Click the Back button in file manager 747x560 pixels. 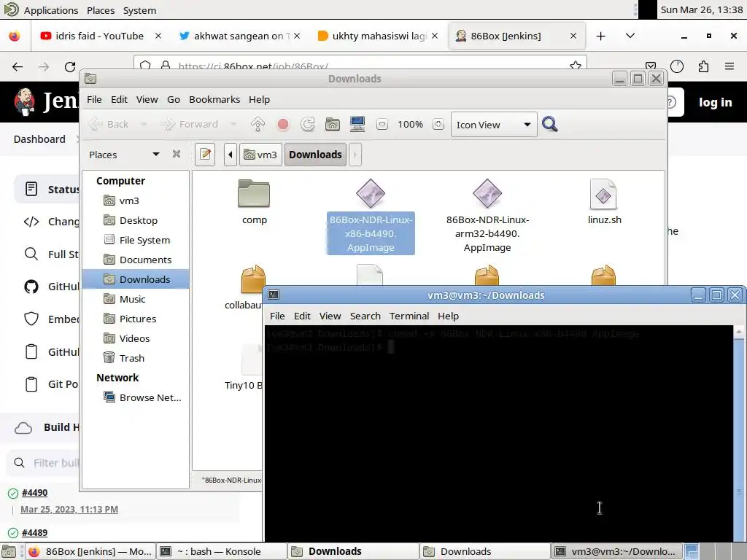click(109, 124)
